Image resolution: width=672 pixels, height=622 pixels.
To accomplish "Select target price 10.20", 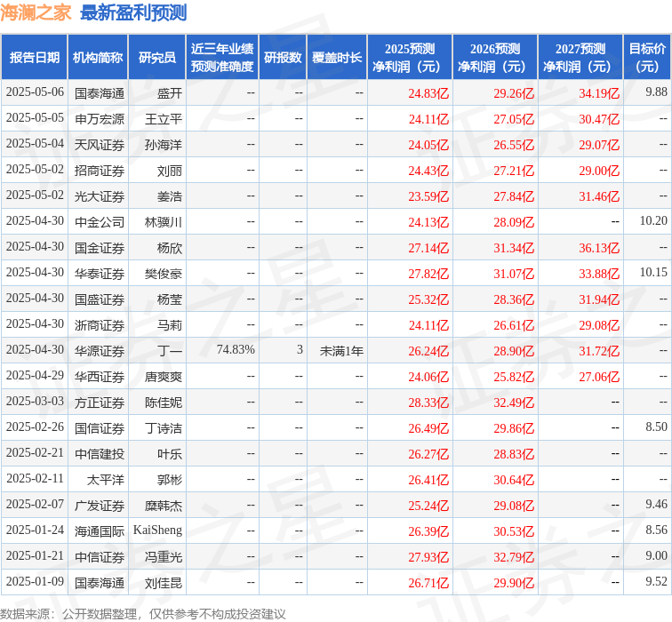I will (x=653, y=220).
